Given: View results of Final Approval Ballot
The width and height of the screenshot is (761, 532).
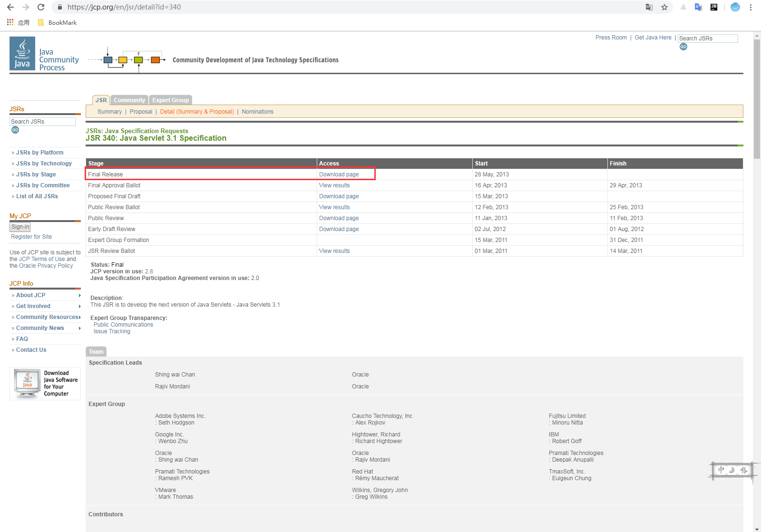Looking at the screenshot, I should 334,185.
